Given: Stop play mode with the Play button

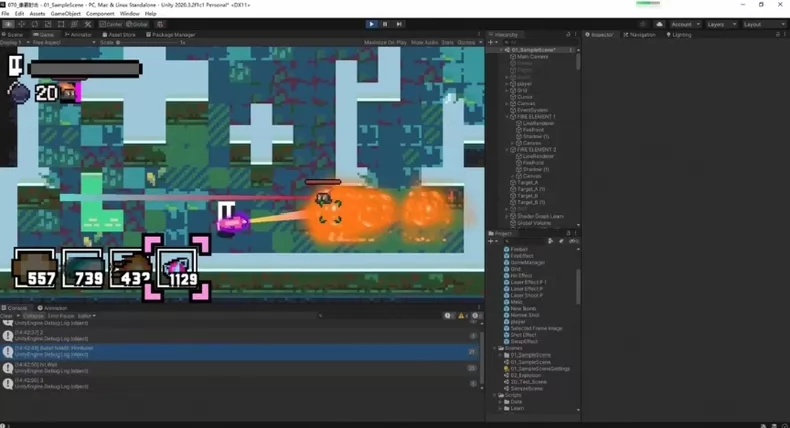Looking at the screenshot, I should [371, 24].
